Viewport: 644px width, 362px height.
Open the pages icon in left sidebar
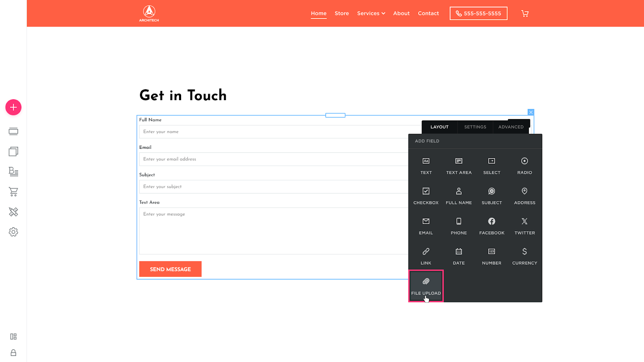click(13, 152)
